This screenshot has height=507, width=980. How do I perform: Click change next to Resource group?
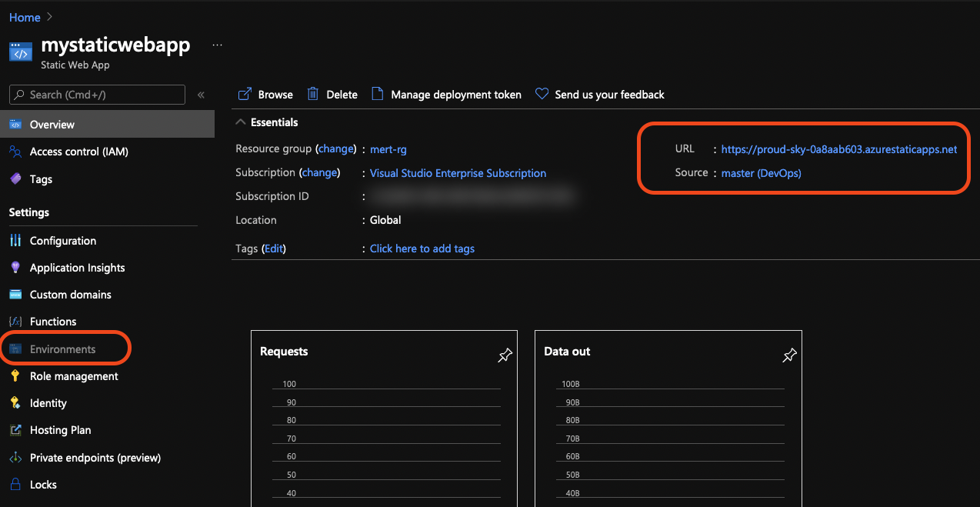(335, 148)
